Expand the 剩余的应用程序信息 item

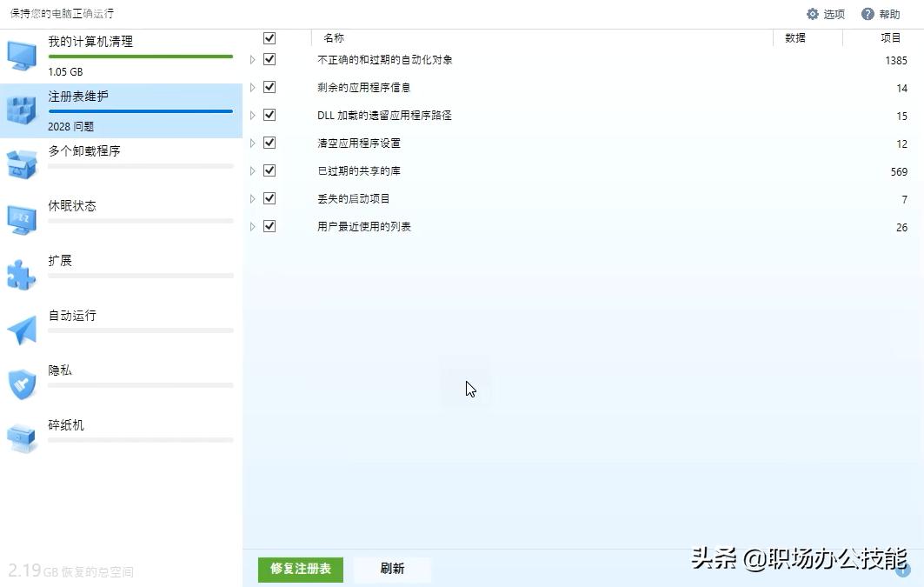[x=252, y=87]
